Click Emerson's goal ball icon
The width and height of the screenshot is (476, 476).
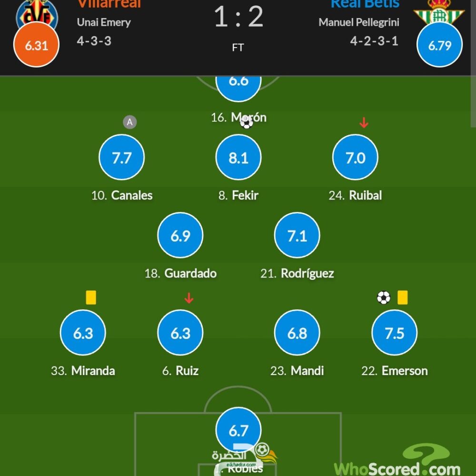coord(383,297)
